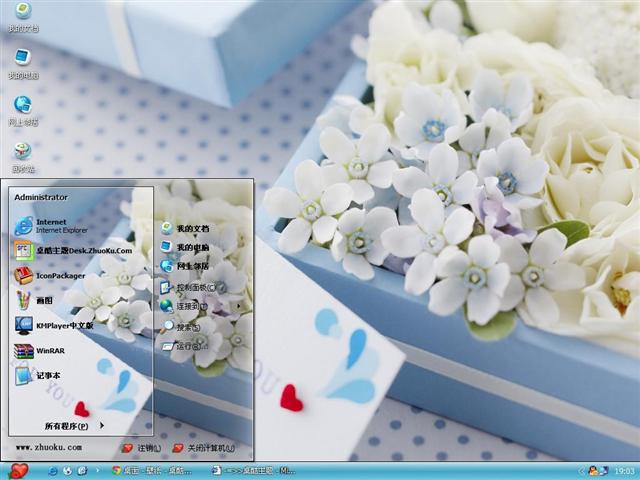Open 运行(R) run dialog entry
This screenshot has width=640, height=480.
click(184, 346)
